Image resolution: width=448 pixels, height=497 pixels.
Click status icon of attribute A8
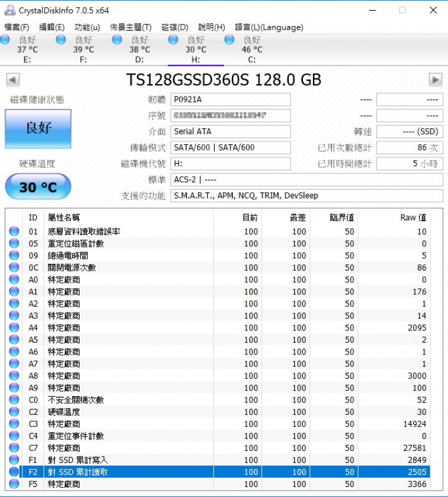(14, 376)
